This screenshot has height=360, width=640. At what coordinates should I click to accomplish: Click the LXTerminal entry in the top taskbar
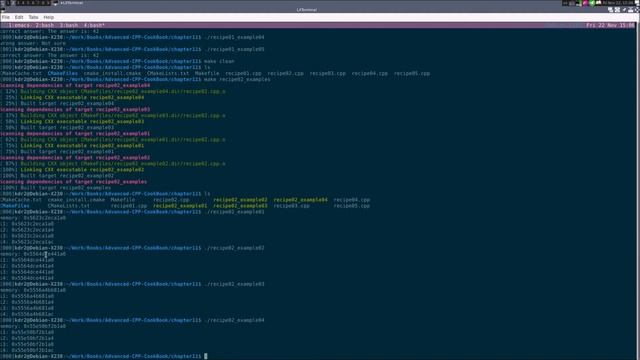(70, 3)
